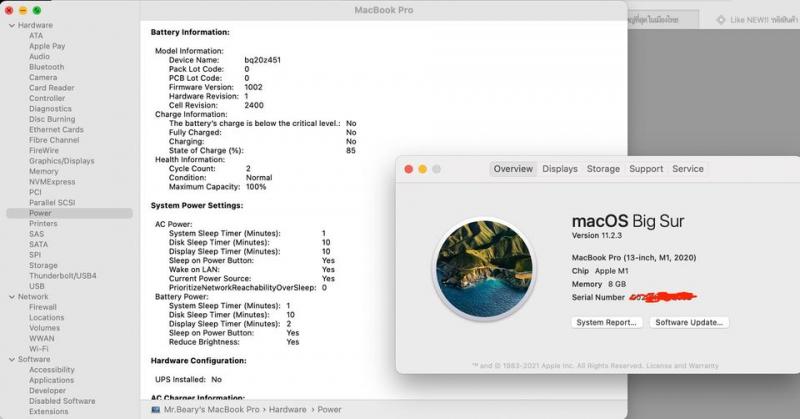Image resolution: width=800 pixels, height=419 pixels.
Task: Open Firewall under Network
Action: point(43,307)
